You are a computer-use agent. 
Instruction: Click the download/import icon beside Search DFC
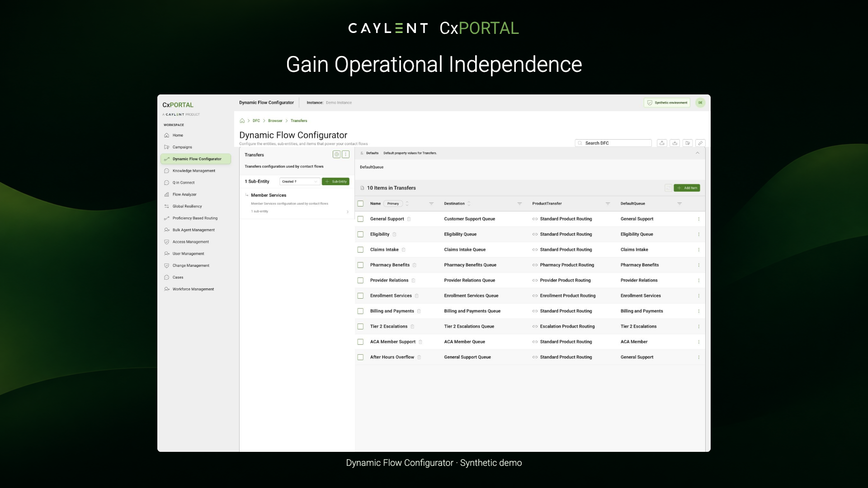coord(675,143)
